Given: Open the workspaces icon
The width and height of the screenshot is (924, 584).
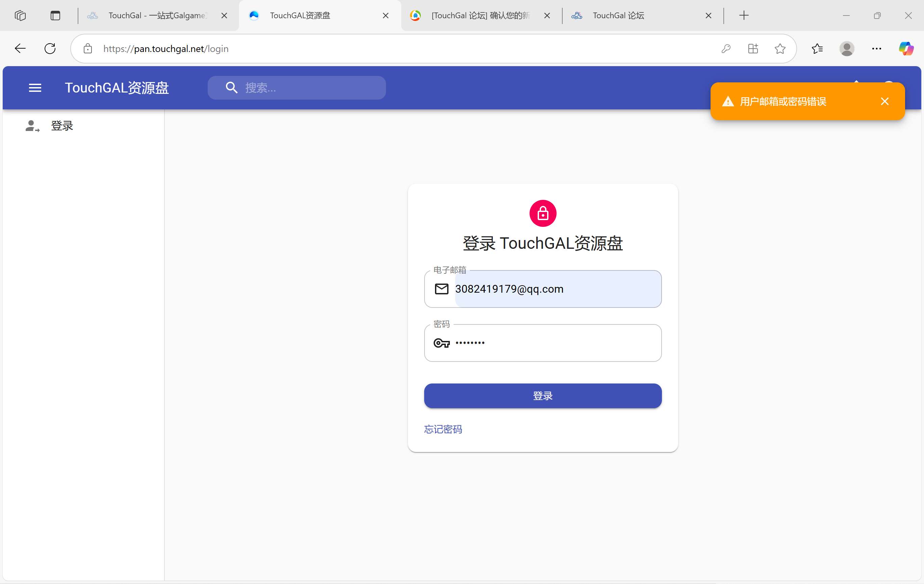Looking at the screenshot, I should pos(20,15).
